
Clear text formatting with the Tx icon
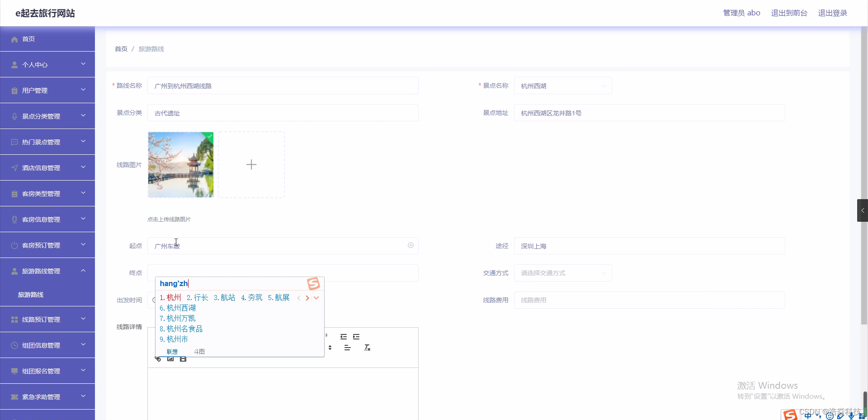367,348
